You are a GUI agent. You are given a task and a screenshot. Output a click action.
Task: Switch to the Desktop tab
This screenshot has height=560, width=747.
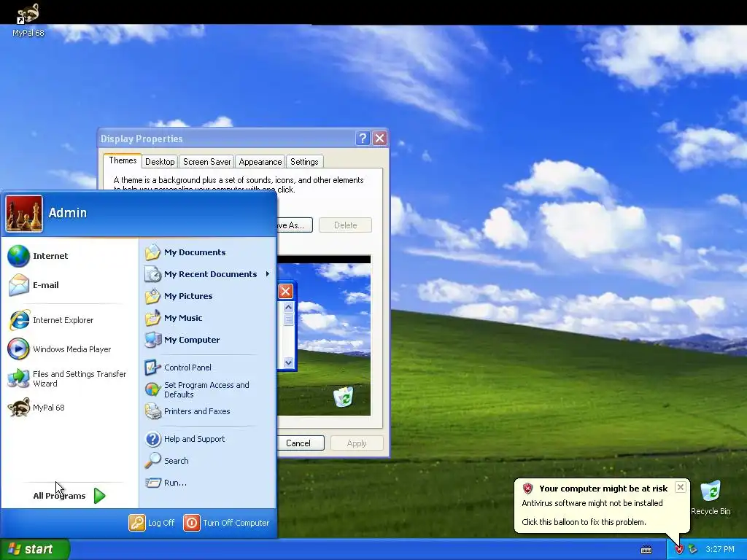[x=160, y=162]
